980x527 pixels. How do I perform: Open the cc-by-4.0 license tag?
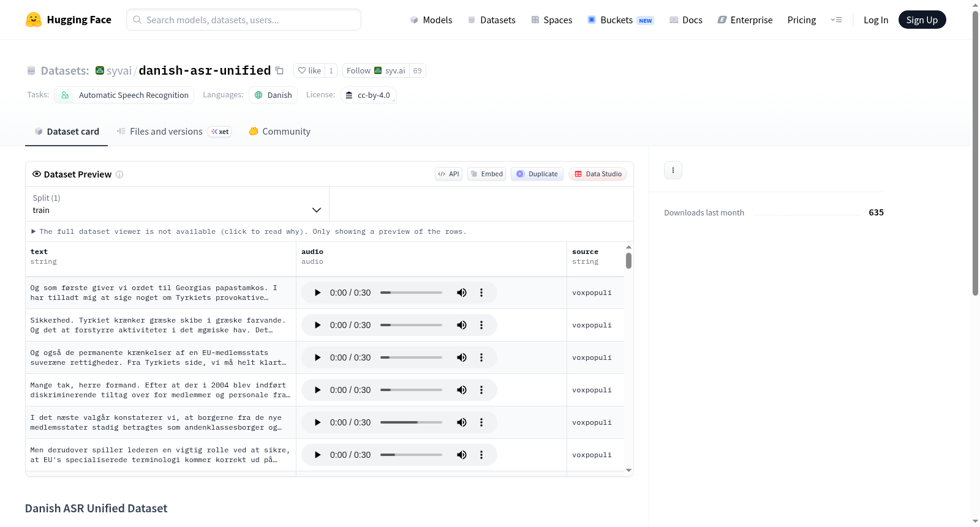coord(368,95)
